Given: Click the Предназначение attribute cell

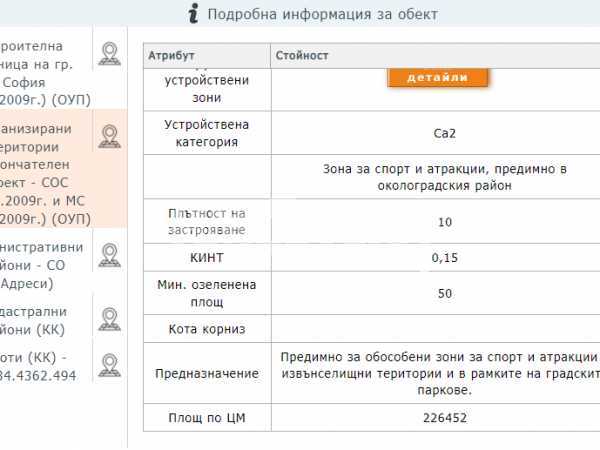Looking at the screenshot, I should (x=207, y=373).
